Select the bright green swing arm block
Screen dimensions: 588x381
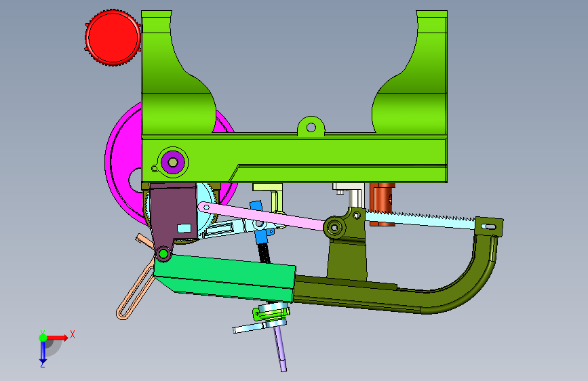(225, 277)
